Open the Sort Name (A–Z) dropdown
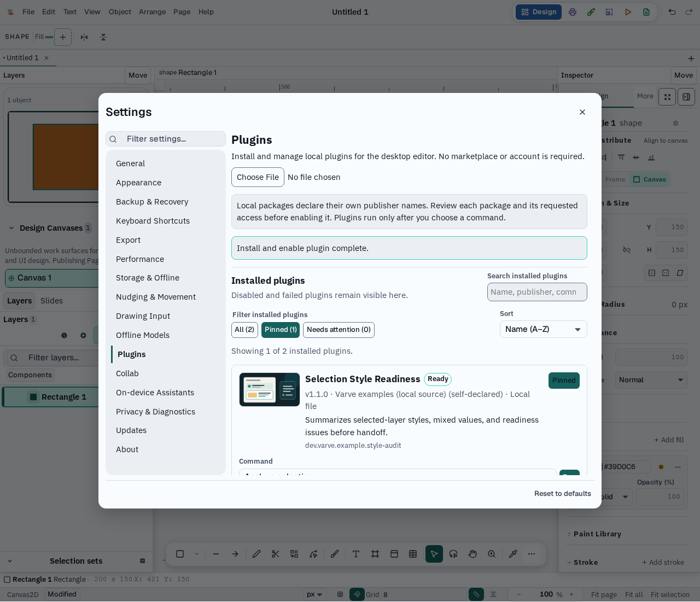 pyautogui.click(x=544, y=329)
